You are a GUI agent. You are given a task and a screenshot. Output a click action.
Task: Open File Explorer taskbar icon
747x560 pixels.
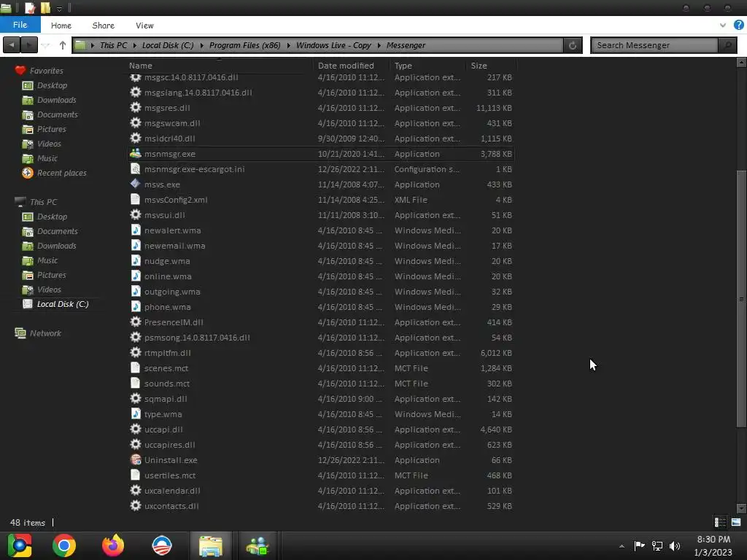pos(211,545)
